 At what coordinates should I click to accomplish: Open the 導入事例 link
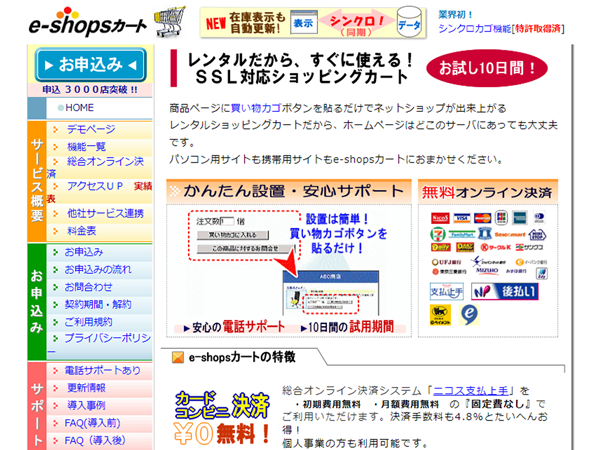[86, 405]
